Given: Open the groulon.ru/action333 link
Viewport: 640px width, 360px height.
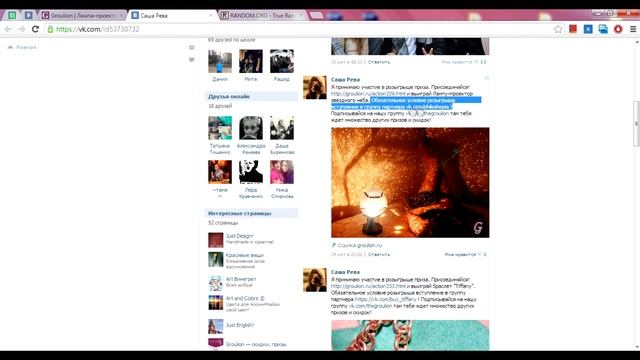Looking at the screenshot, I should 368,286.
